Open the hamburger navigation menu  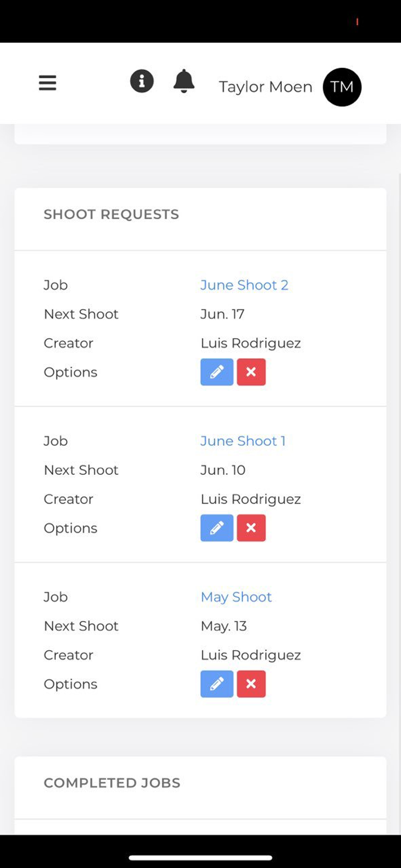pyautogui.click(x=47, y=83)
